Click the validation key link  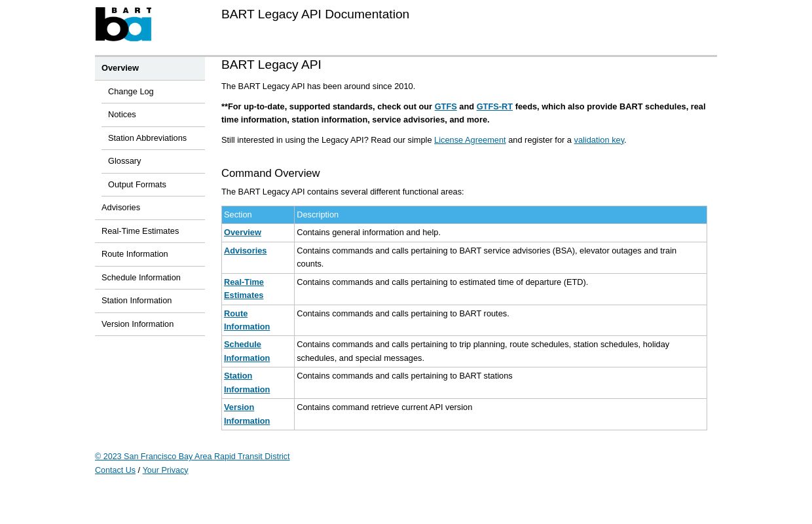tap(599, 140)
